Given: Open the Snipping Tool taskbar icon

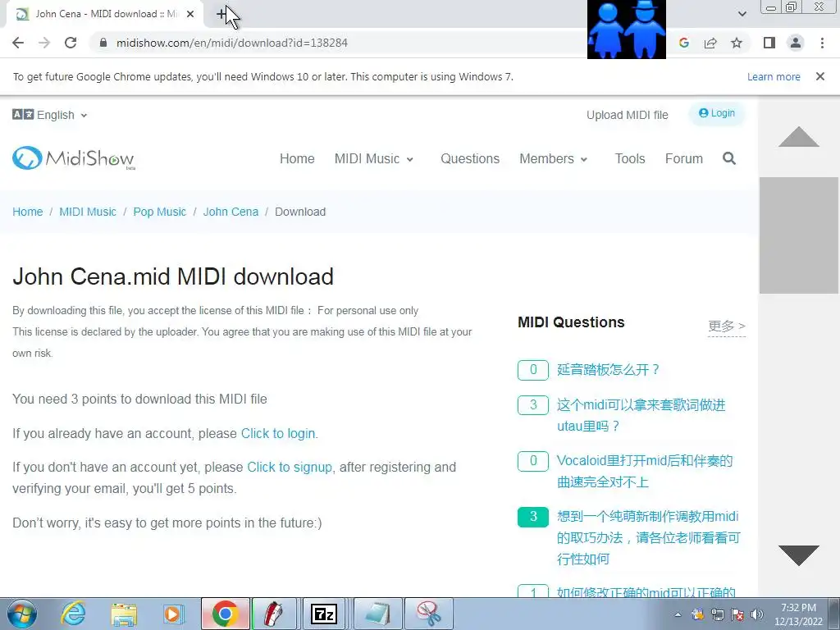Looking at the screenshot, I should (x=428, y=614).
